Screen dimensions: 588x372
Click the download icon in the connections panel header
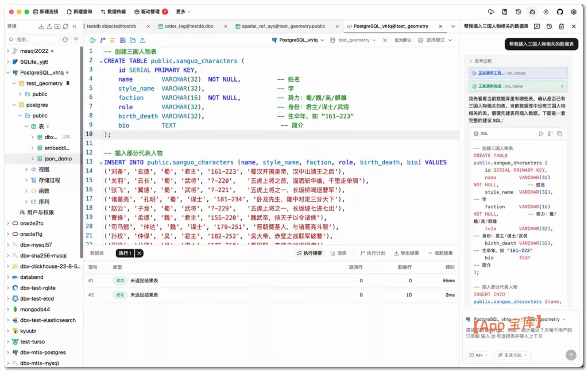[41, 26]
